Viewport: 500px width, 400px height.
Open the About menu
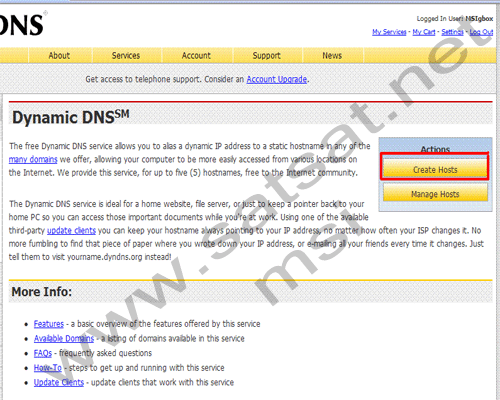59,56
